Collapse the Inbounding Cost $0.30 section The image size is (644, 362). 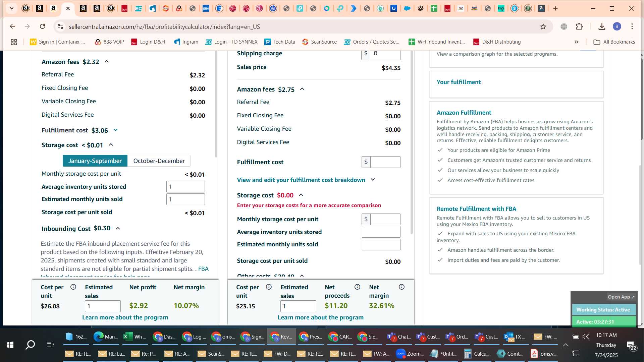click(x=118, y=228)
